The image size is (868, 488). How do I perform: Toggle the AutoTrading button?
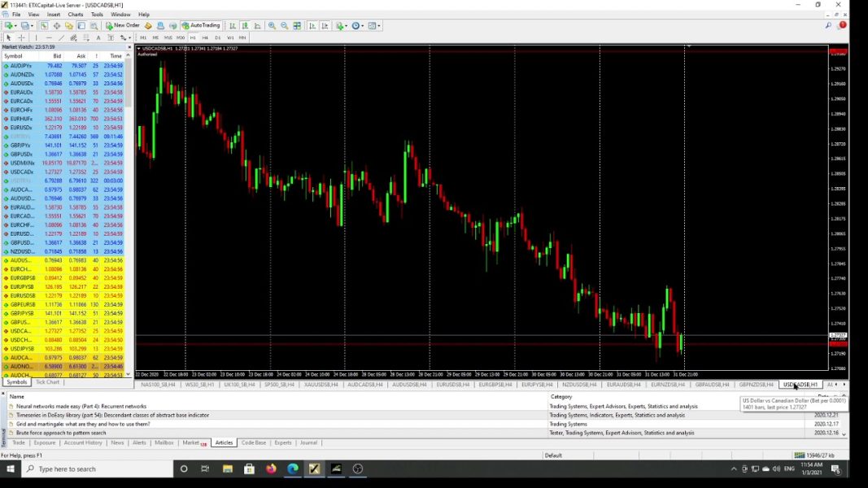click(x=201, y=26)
